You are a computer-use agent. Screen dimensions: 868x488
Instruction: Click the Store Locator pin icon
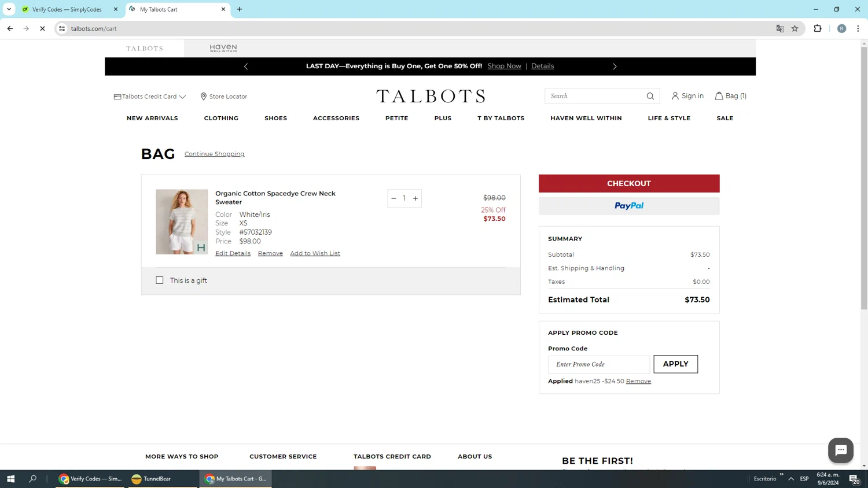(x=203, y=97)
